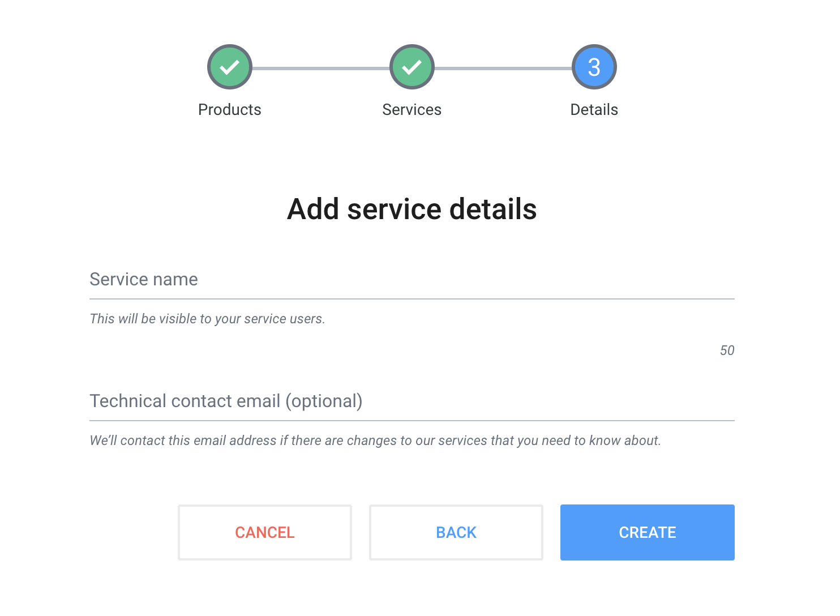
Task: Click the progress line between Services and Details
Action: point(503,68)
